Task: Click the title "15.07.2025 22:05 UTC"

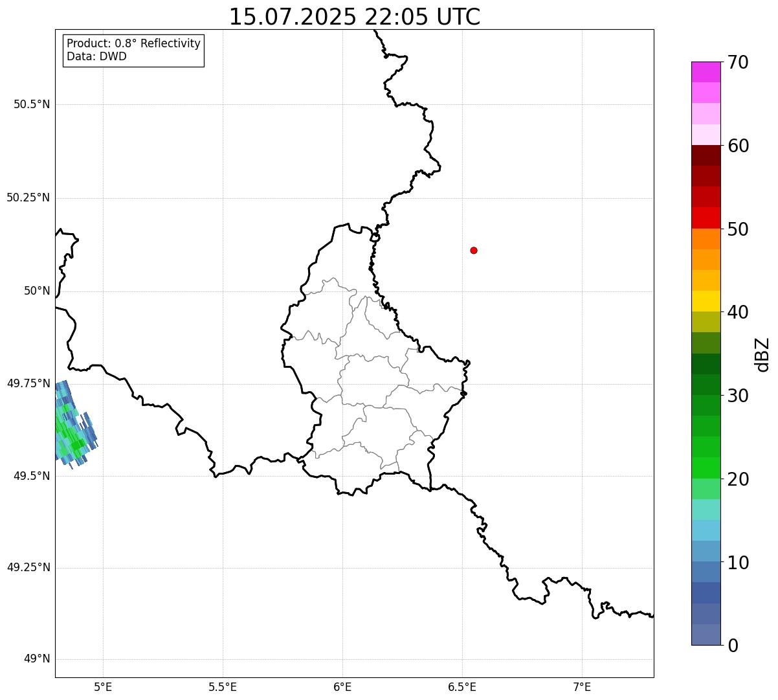Action: [355, 17]
